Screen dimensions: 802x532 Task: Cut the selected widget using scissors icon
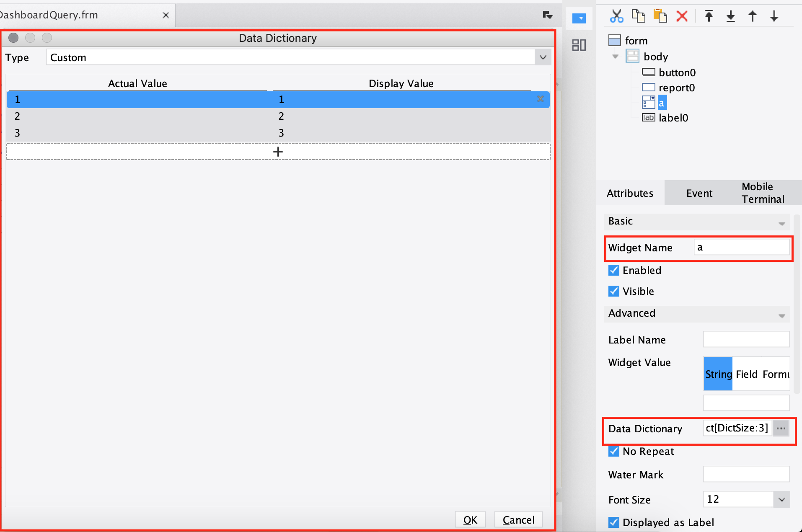(616, 16)
